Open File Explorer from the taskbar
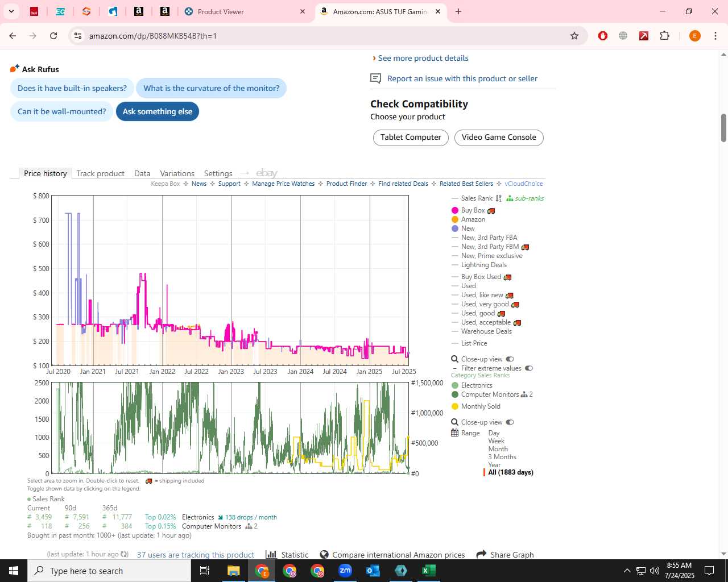Viewport: 728px width, 582px height. pyautogui.click(x=234, y=571)
